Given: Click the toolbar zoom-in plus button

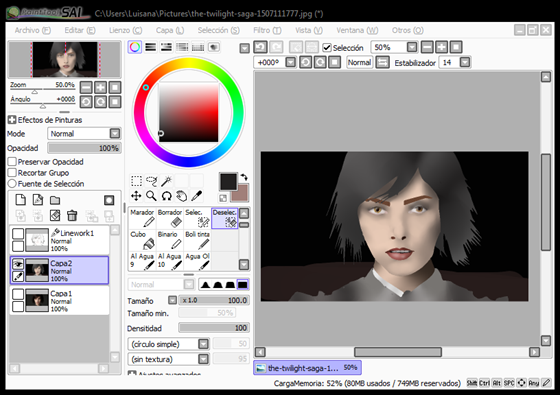Looking at the screenshot, I should 441,47.
